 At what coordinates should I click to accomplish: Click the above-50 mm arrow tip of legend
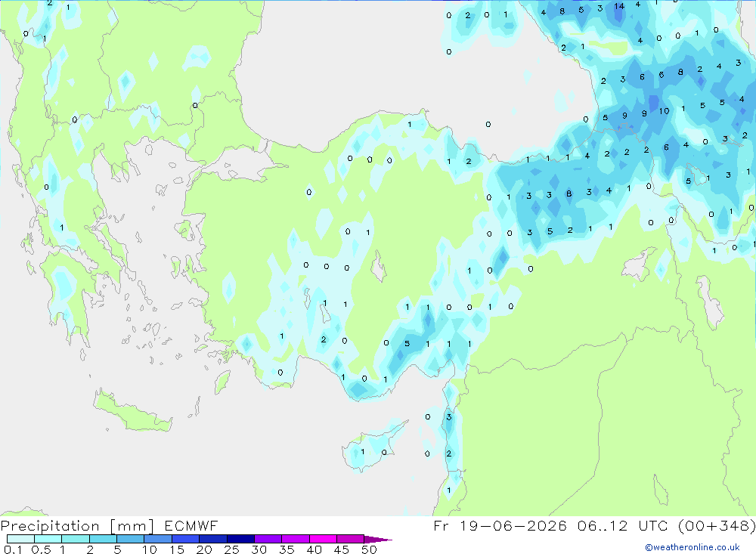[378, 540]
